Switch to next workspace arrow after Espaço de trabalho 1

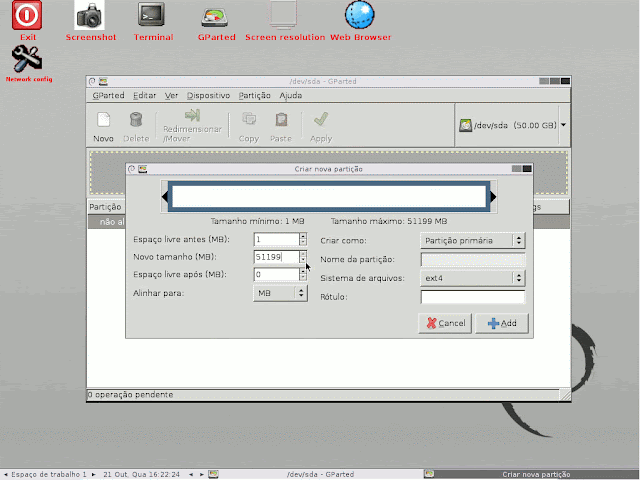click(93, 475)
